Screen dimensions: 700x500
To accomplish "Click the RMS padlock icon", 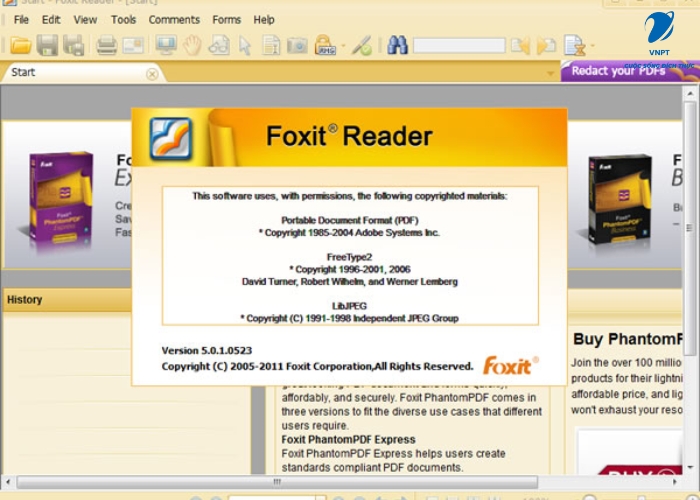I will [x=325, y=45].
